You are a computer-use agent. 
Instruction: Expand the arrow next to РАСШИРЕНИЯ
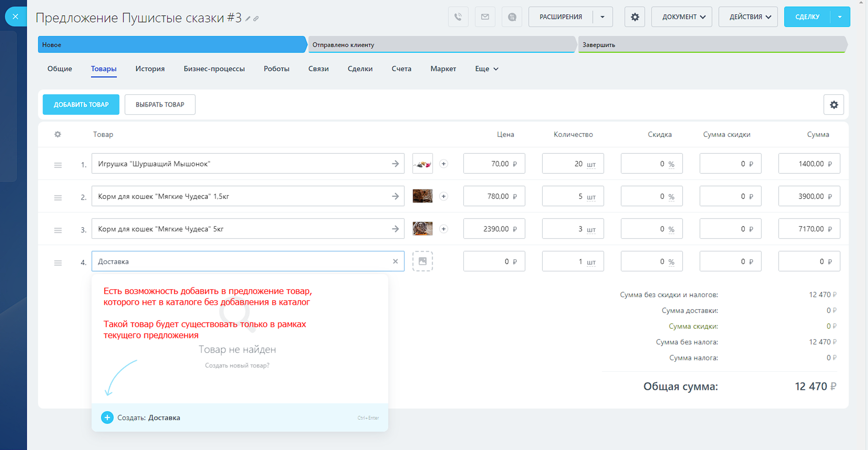click(x=602, y=17)
